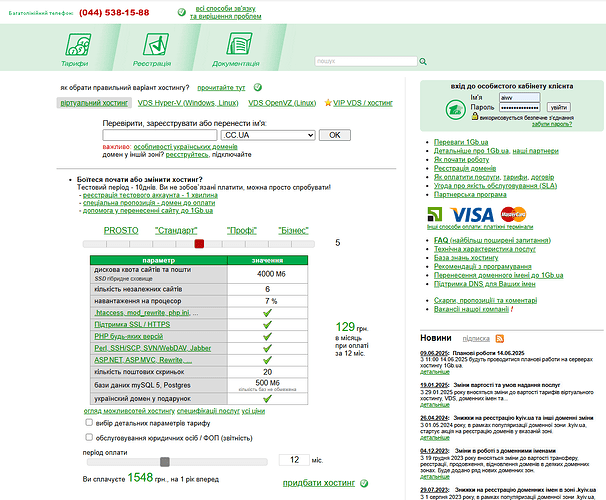Open the Тарифи icon in header
Screen dimensions: 606x500
click(x=78, y=44)
